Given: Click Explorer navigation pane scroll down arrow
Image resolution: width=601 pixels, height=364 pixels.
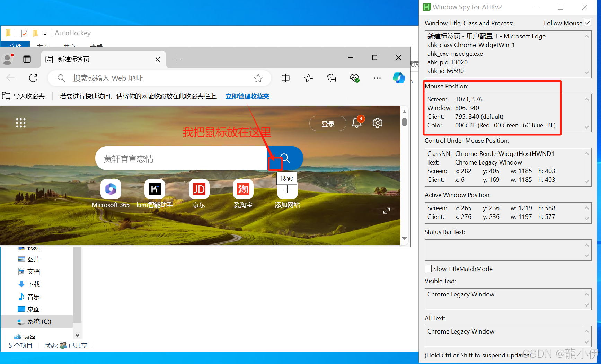Looking at the screenshot, I should pos(77,335).
